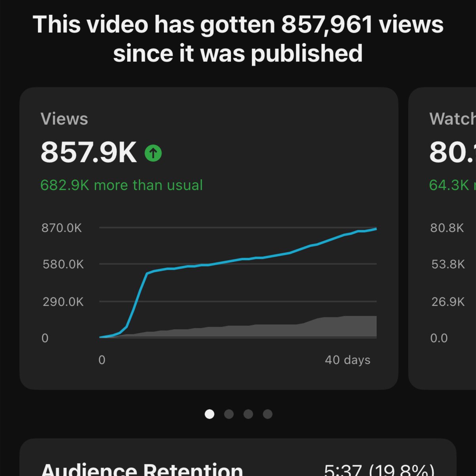Select the second page indicator dot
476x476 pixels.
229,414
